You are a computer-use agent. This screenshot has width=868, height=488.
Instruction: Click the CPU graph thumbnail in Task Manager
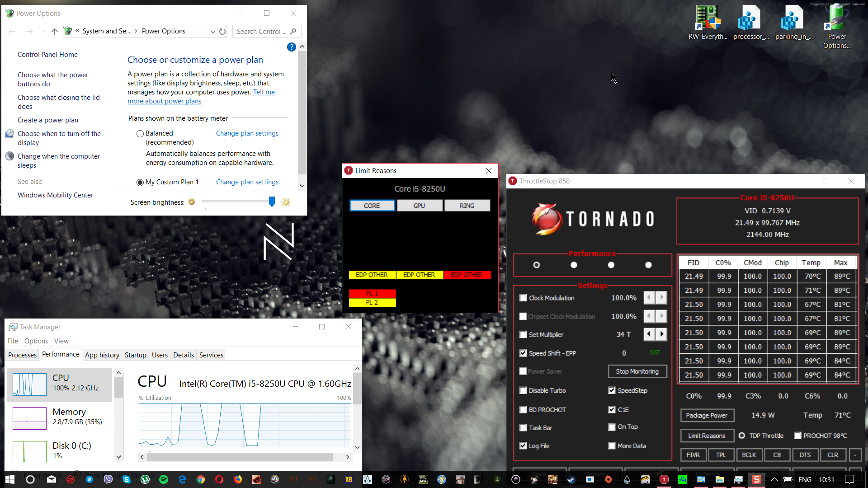click(29, 385)
